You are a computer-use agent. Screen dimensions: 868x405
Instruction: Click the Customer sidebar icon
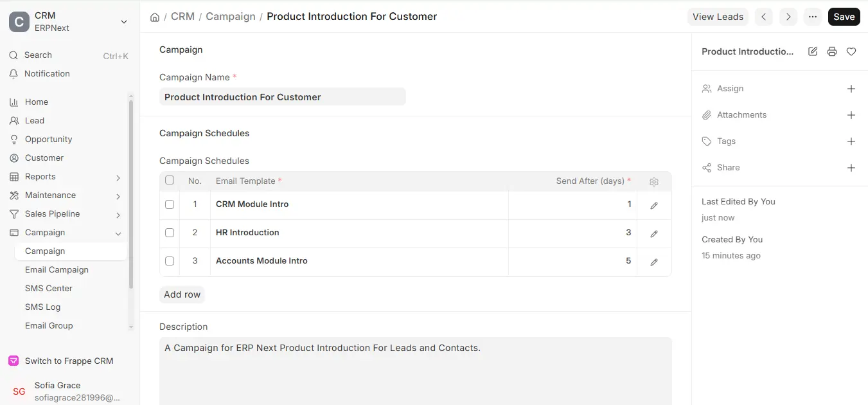tap(14, 158)
